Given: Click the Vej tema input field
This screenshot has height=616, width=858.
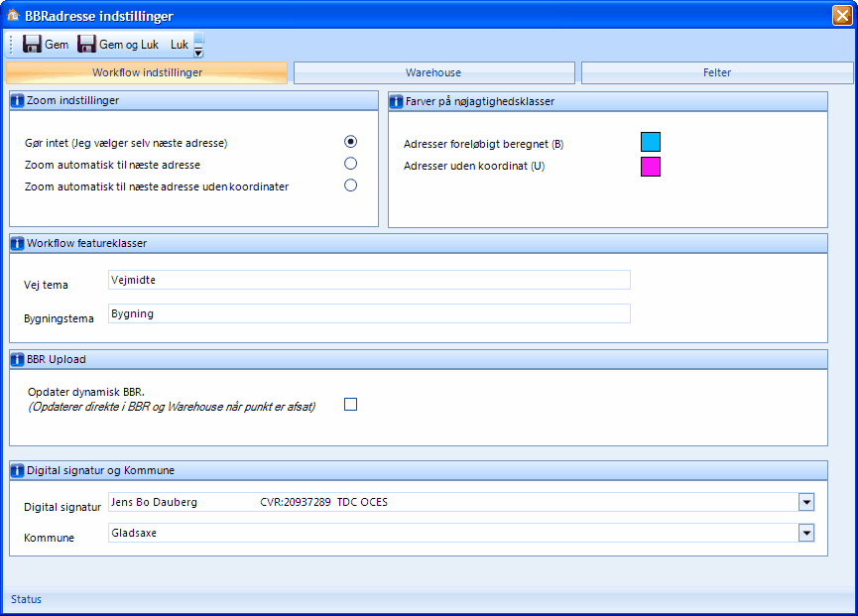Looking at the screenshot, I should pos(369,280).
